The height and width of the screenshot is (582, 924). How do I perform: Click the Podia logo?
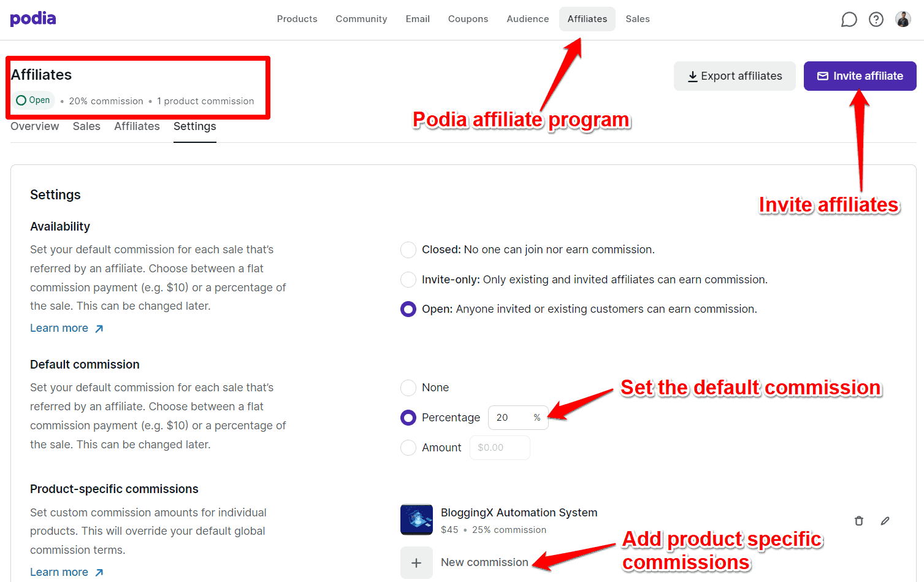coord(32,18)
